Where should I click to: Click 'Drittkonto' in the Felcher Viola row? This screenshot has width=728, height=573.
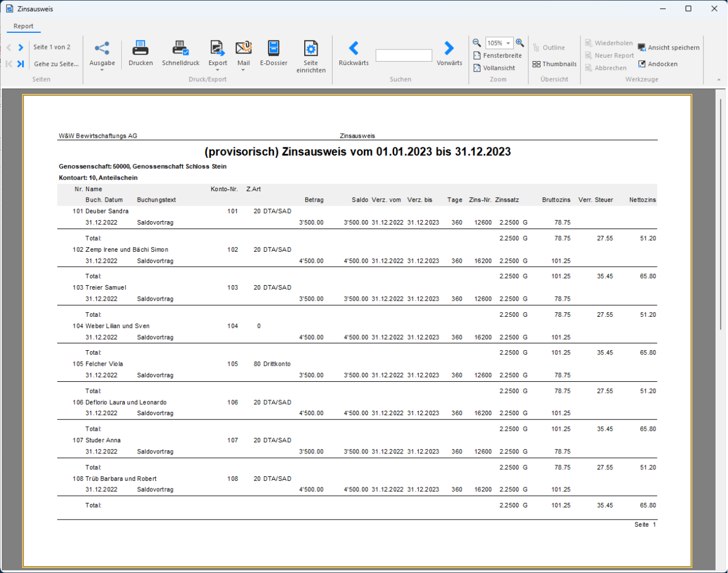[x=277, y=364]
